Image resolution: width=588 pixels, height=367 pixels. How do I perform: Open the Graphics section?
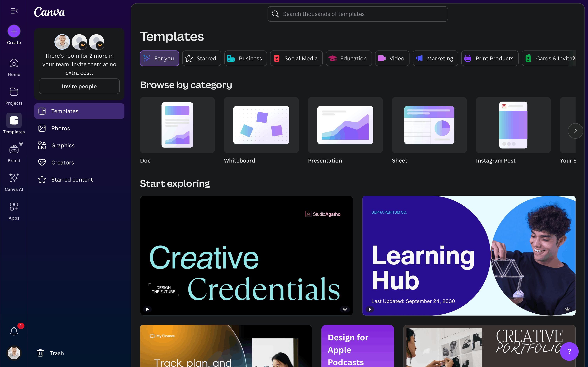63,145
